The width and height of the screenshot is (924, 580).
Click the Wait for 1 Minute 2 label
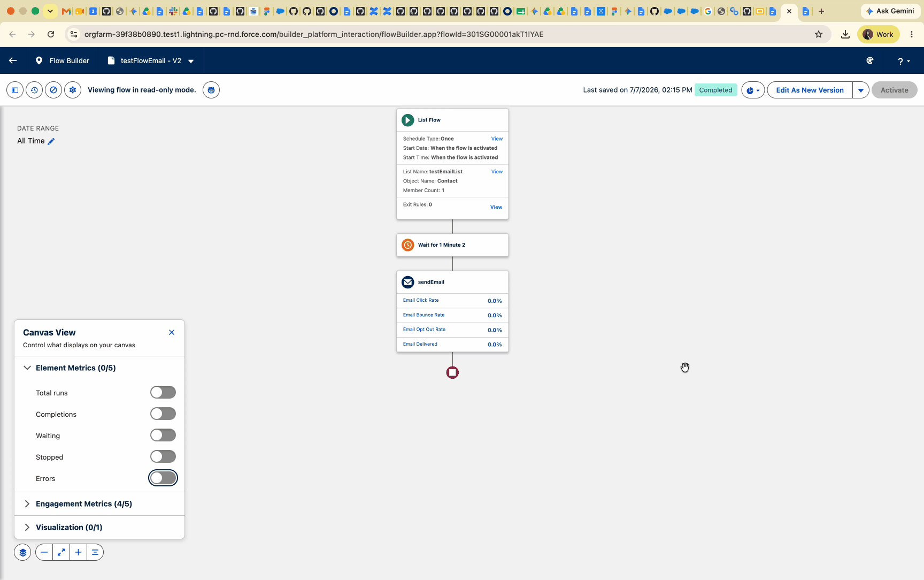(442, 245)
